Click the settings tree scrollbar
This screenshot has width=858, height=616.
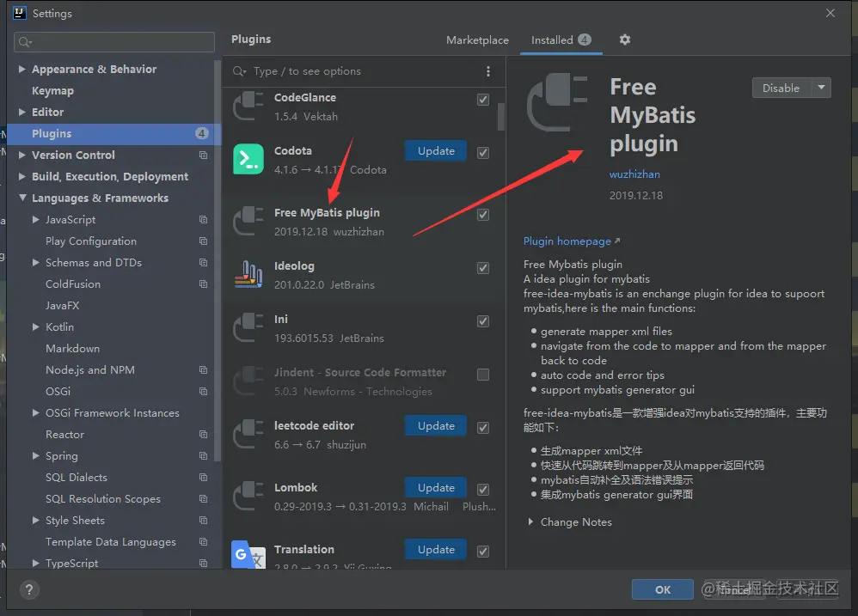218,261
